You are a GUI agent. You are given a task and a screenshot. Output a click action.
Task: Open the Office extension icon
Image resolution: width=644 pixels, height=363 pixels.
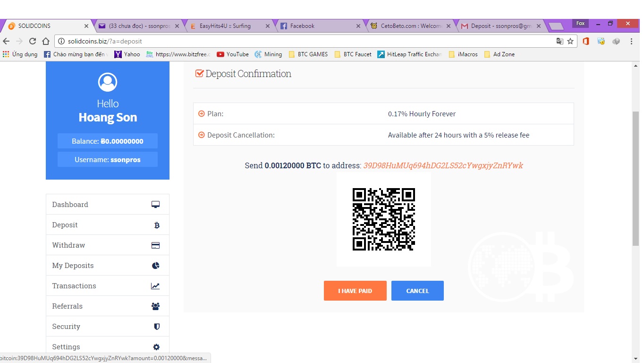pos(586,41)
